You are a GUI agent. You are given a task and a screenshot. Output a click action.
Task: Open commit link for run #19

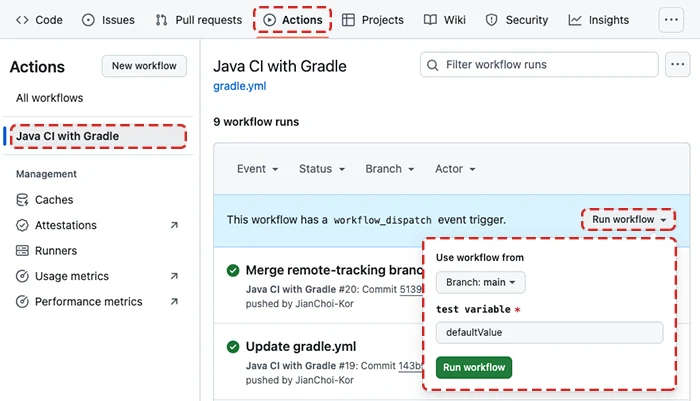tap(410, 366)
